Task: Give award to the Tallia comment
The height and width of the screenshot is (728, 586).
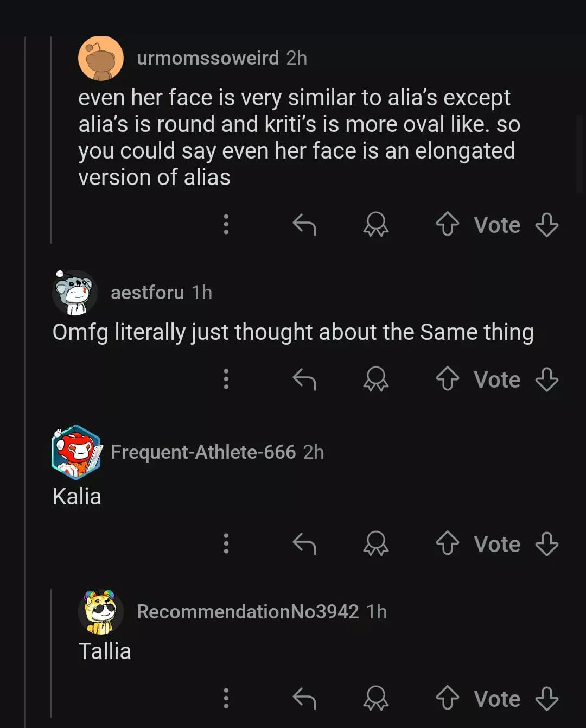Action: click(375, 698)
